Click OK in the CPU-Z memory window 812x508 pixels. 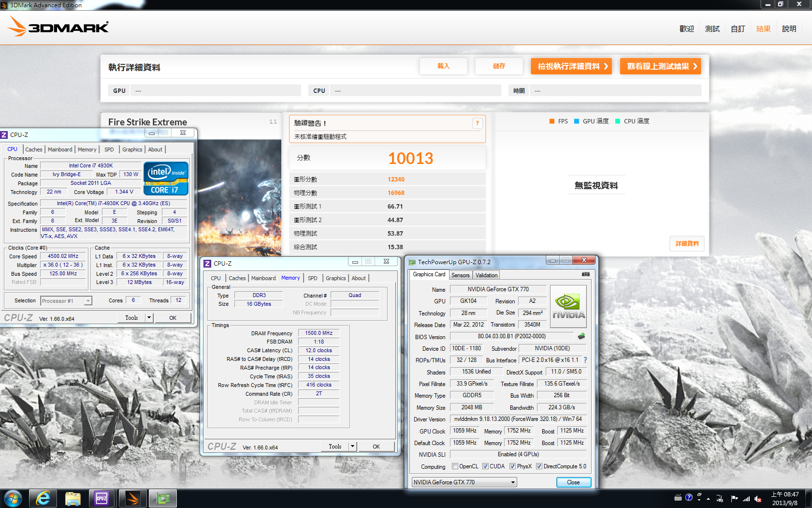pos(376,447)
